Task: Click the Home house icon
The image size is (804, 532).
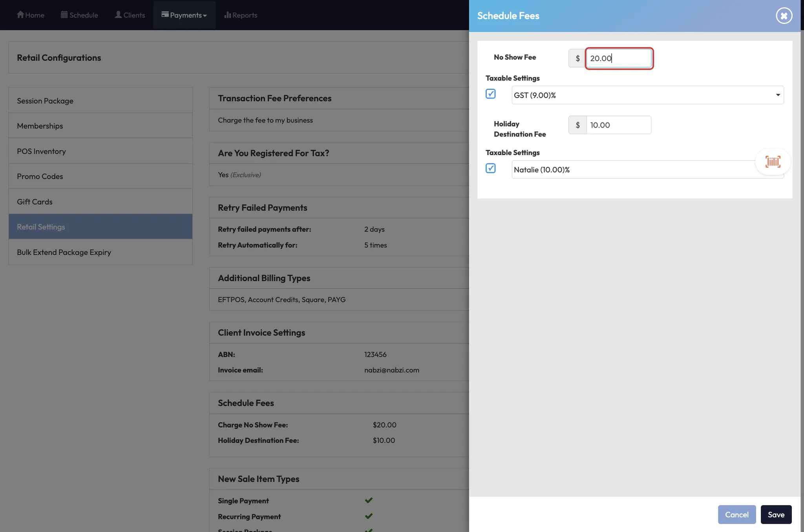Action: (x=20, y=15)
